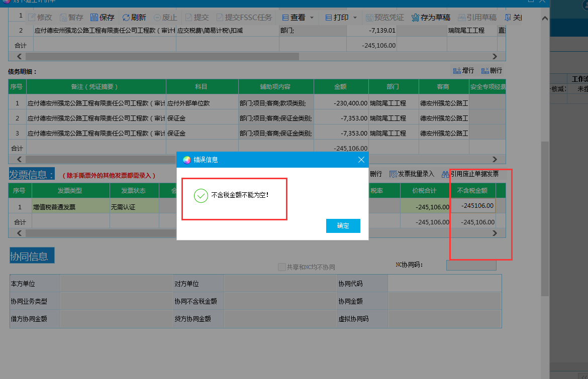
Task: Click the 保存 (Save) toolbar icon
Action: click(94, 18)
